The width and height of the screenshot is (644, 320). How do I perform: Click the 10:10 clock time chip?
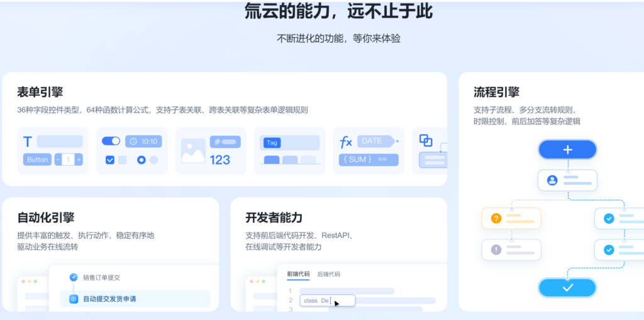(x=143, y=141)
